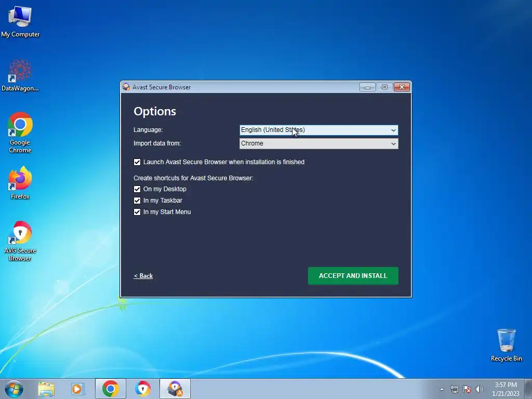Go back using the Back link

click(x=143, y=276)
